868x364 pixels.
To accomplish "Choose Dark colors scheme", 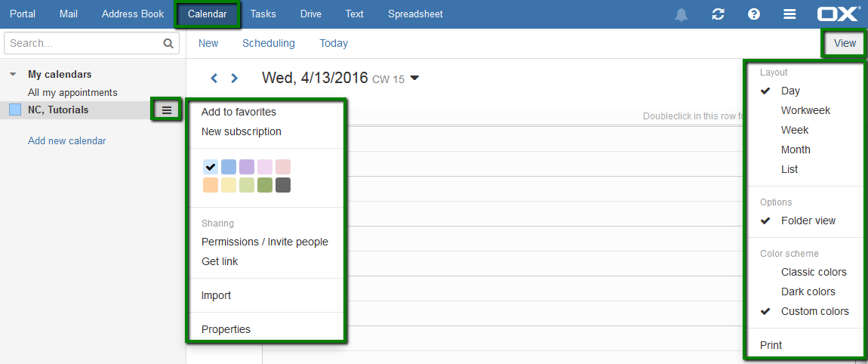I will click(x=808, y=292).
